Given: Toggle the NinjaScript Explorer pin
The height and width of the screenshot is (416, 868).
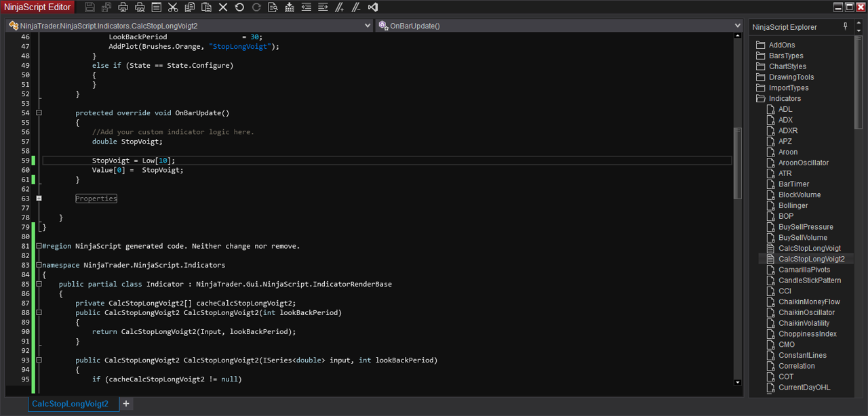Looking at the screenshot, I should pos(845,26).
